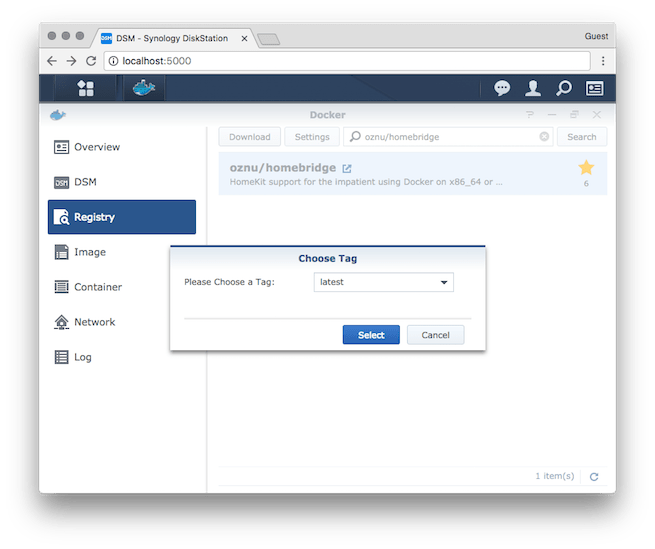Open the DSM search magnifier icon
Viewport: 655px width, 549px height.
click(564, 88)
